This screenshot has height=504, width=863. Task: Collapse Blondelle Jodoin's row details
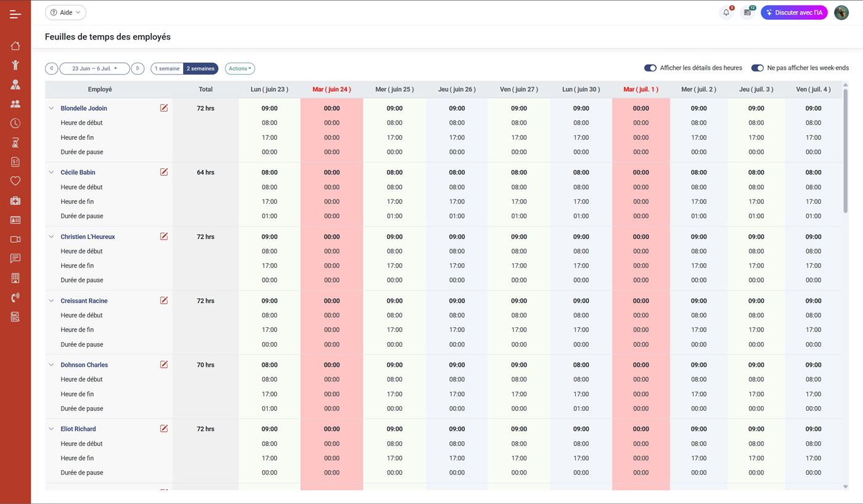pyautogui.click(x=52, y=108)
